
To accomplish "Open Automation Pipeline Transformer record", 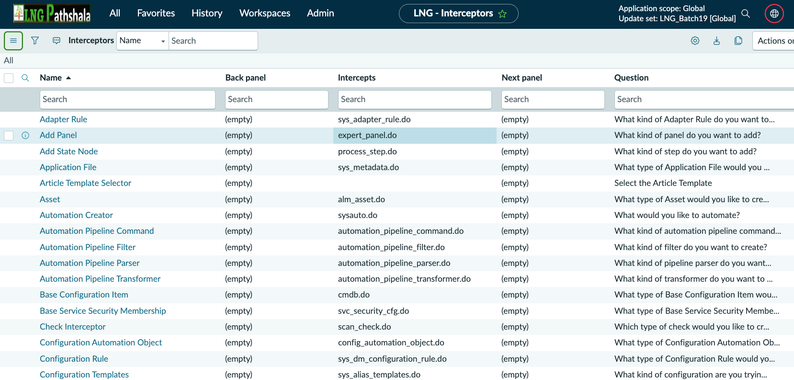I will pyautogui.click(x=100, y=279).
